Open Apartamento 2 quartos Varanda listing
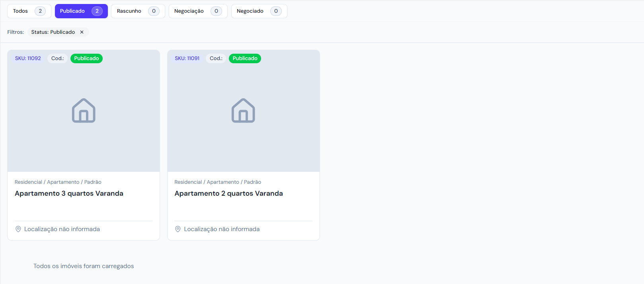 228,194
